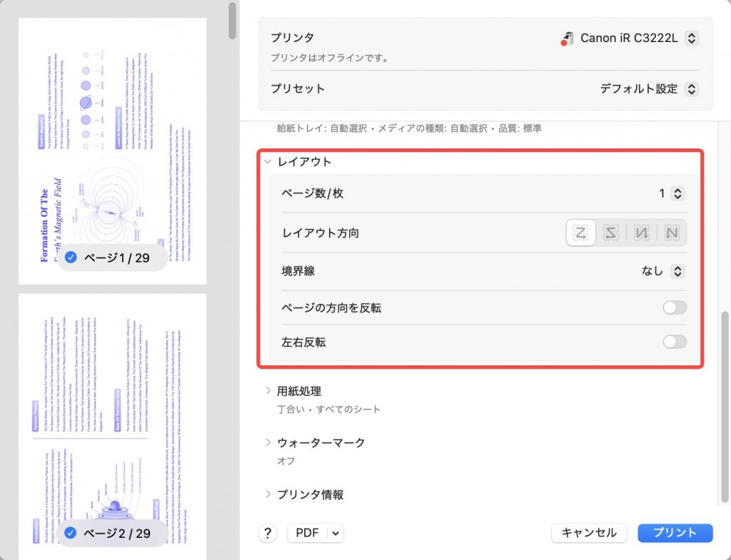The width and height of the screenshot is (731, 560).
Task: Open the help question mark button
Action: 268,533
